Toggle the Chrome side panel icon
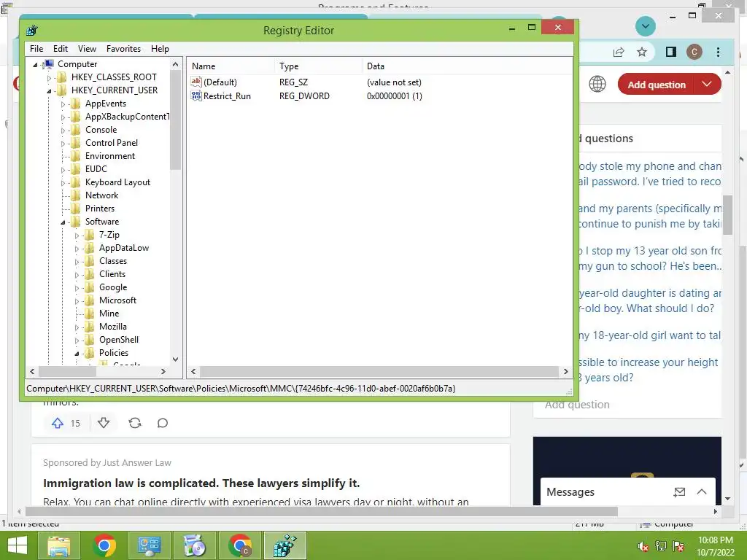 pyautogui.click(x=671, y=52)
